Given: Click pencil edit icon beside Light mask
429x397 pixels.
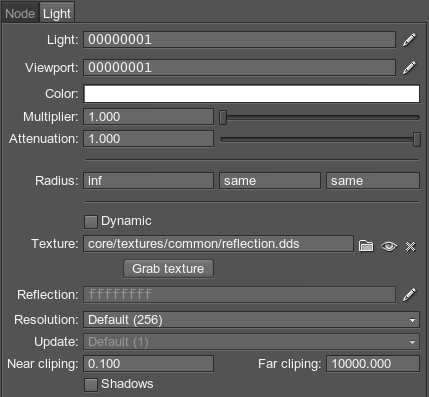Looking at the screenshot, I should point(409,40).
